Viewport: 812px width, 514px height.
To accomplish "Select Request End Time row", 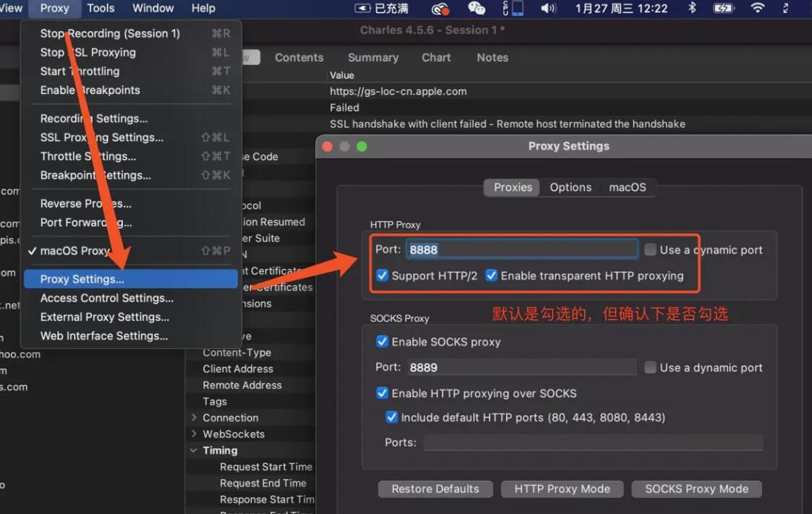I will click(262, 483).
